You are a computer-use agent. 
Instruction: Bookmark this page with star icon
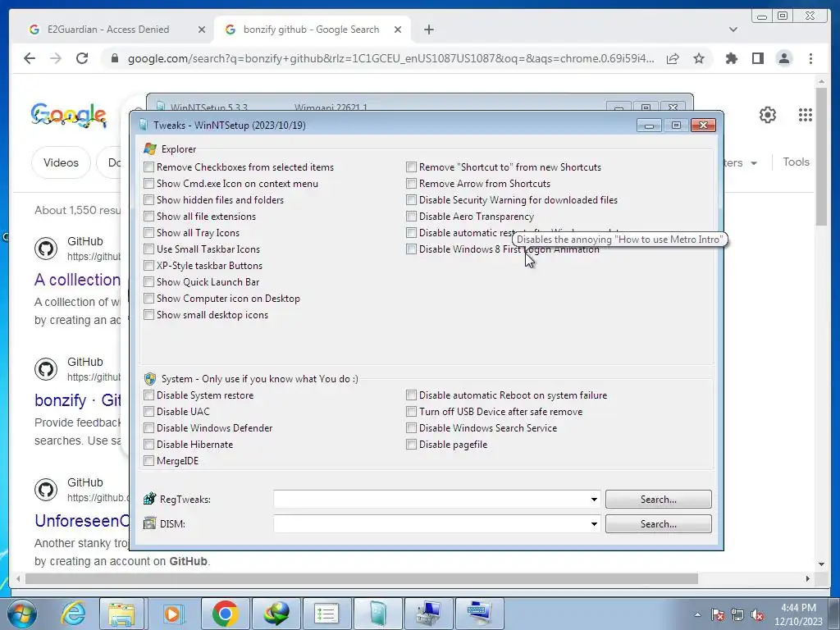tap(699, 58)
